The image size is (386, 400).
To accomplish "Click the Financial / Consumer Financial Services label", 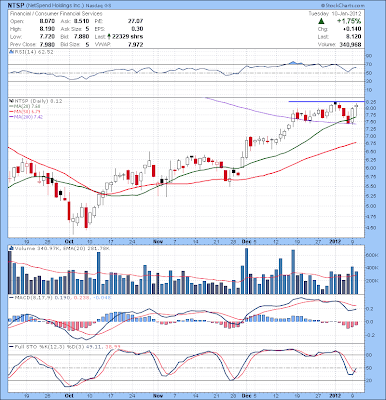I will click(x=56, y=14).
